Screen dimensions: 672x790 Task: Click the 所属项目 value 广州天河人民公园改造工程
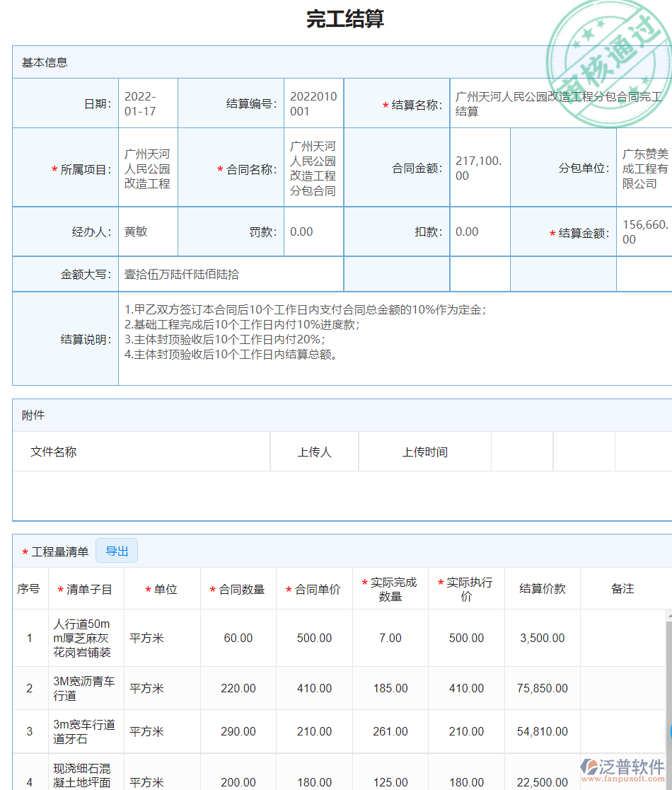pyautogui.click(x=147, y=167)
